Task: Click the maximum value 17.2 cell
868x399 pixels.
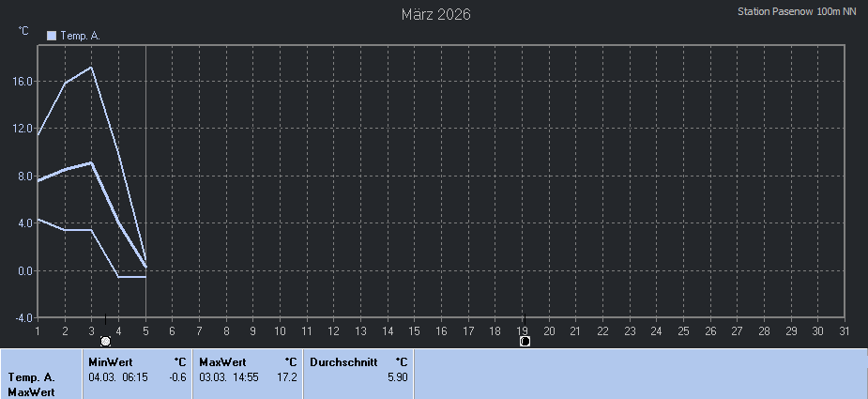Action: tap(287, 376)
